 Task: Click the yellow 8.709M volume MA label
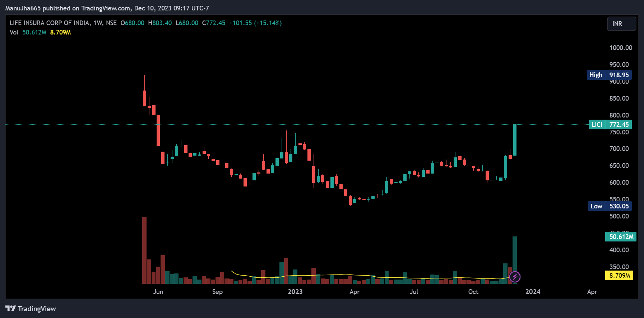tap(619, 276)
